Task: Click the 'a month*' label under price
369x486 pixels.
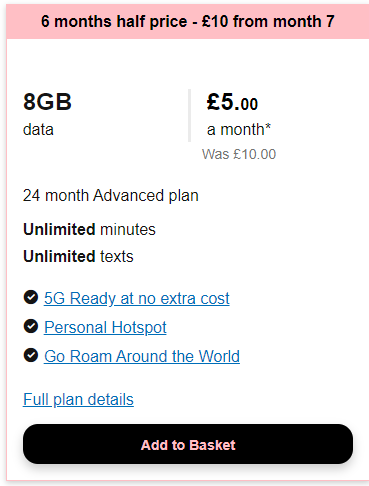Action: pos(239,129)
